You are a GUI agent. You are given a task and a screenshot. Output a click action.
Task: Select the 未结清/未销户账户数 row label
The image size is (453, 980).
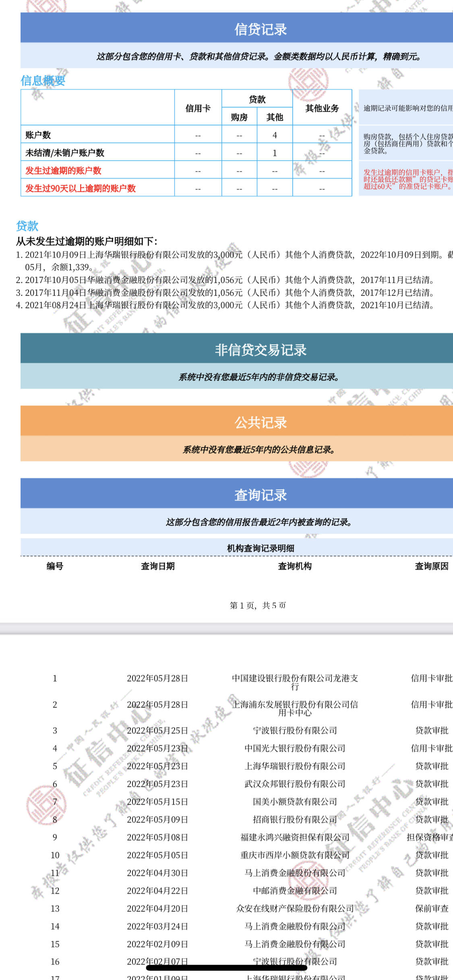point(65,153)
